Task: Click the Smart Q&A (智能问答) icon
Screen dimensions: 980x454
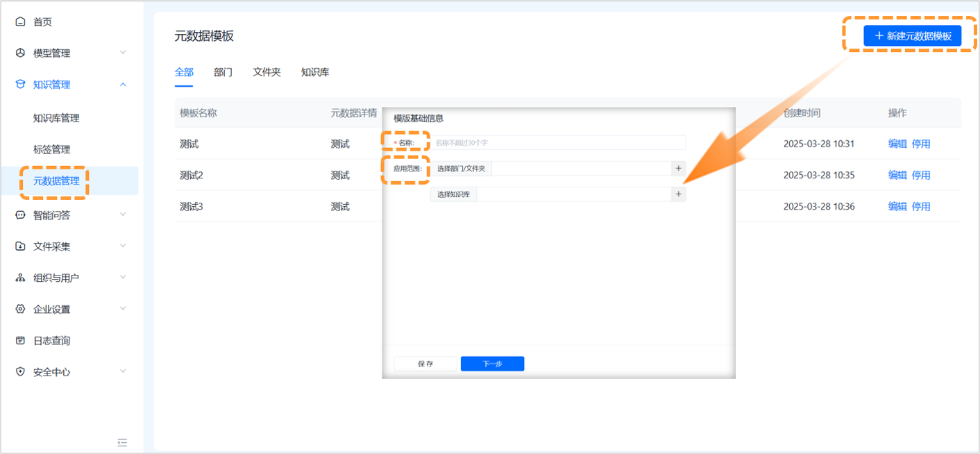Action: [20, 215]
